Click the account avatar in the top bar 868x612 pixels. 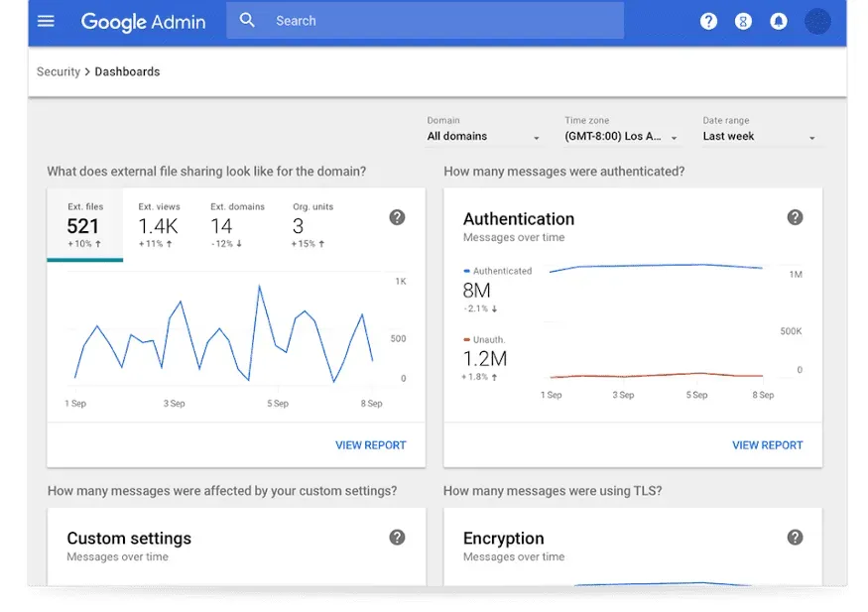(x=817, y=21)
